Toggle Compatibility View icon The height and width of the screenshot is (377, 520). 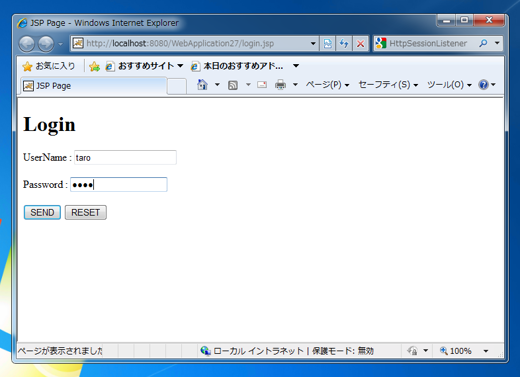click(x=328, y=43)
